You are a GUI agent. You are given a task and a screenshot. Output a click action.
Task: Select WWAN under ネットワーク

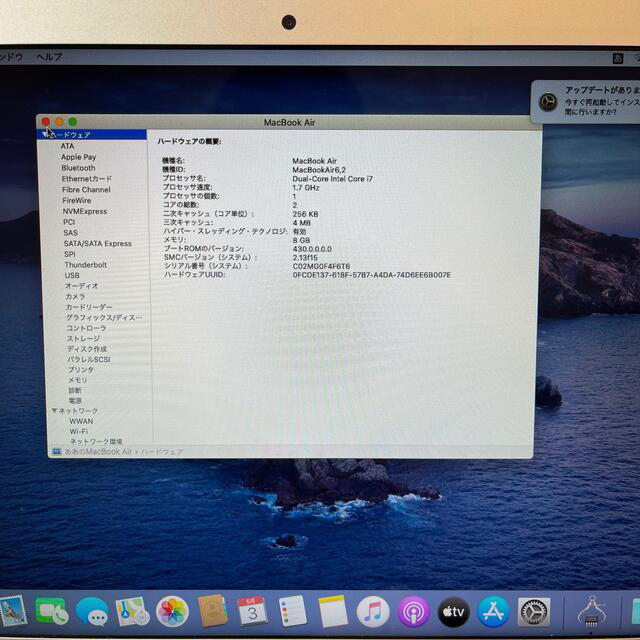click(81, 421)
